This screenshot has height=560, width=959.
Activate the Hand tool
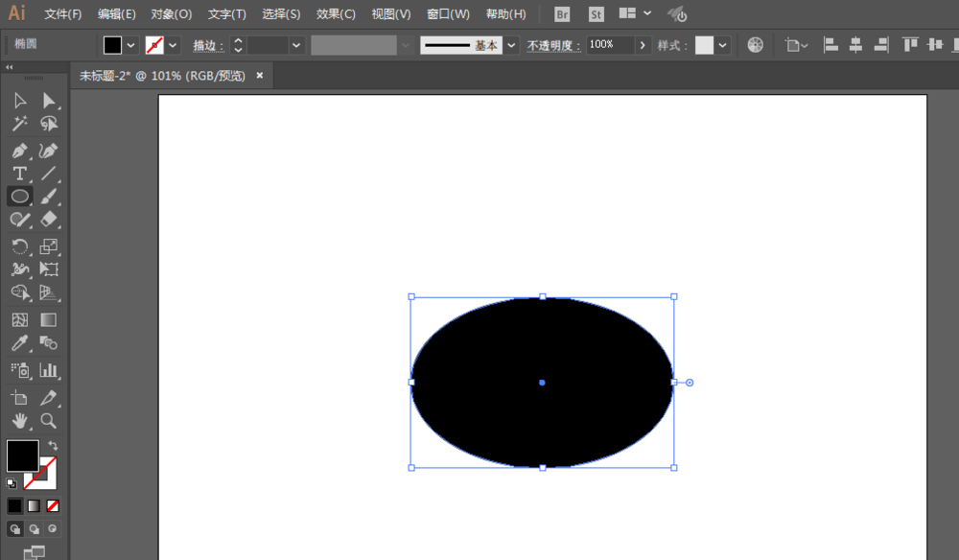pyautogui.click(x=19, y=420)
